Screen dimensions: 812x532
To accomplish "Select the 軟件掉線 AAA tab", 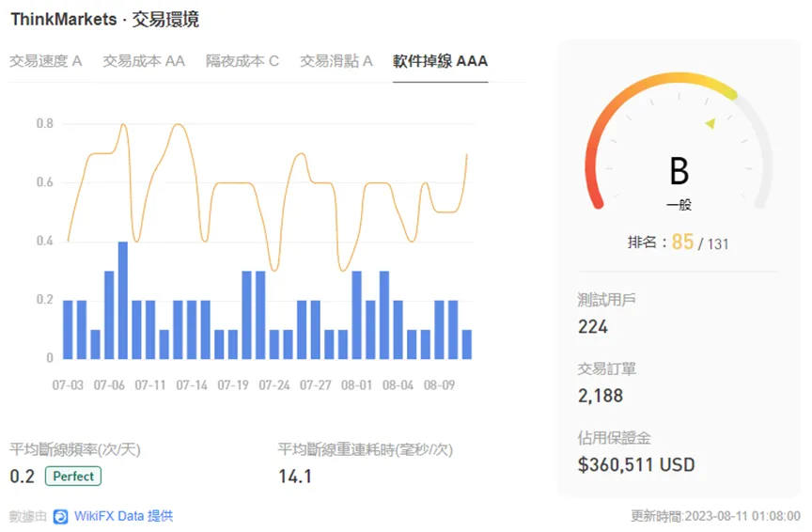I will [x=440, y=61].
